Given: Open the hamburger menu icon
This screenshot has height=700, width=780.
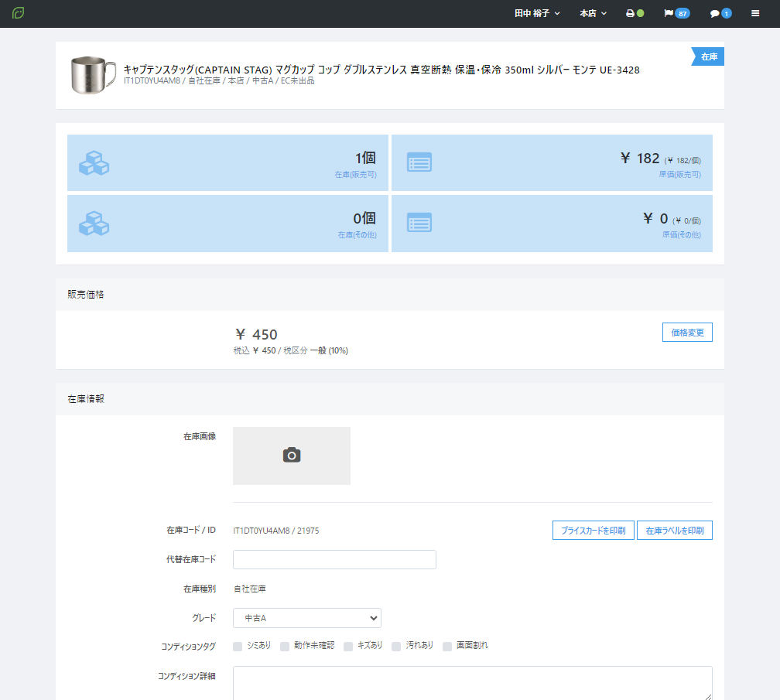Looking at the screenshot, I should tap(755, 13).
